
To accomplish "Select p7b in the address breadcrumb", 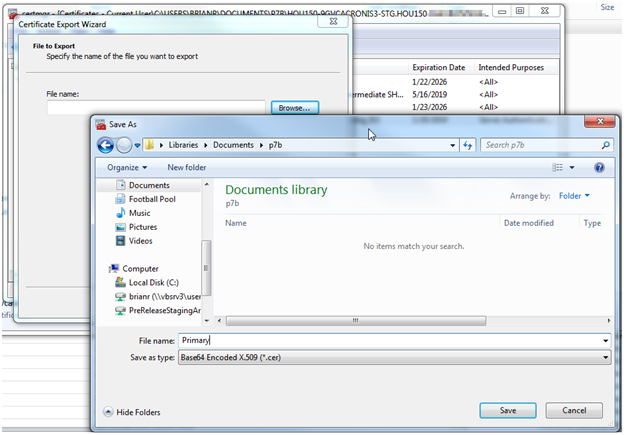I will pyautogui.click(x=275, y=145).
